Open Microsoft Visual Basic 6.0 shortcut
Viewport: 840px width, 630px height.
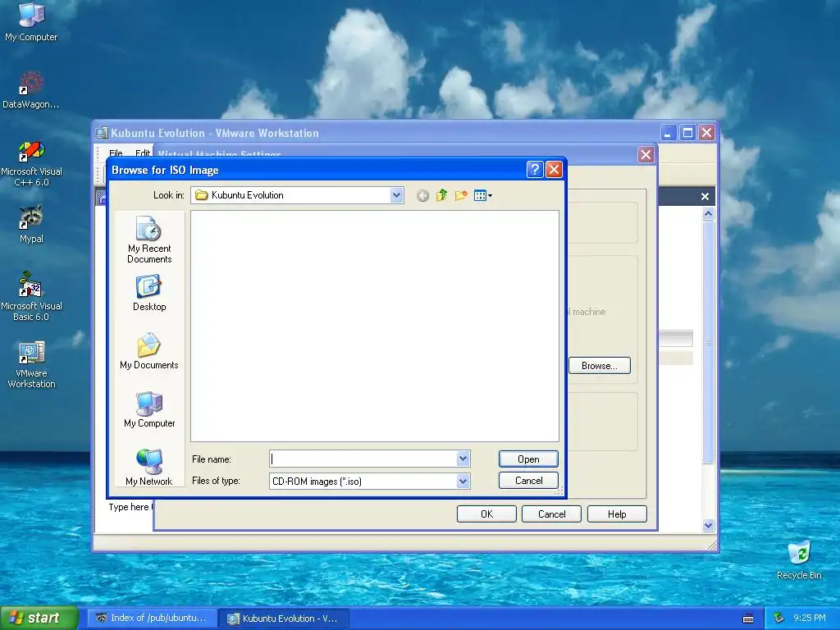(x=31, y=297)
